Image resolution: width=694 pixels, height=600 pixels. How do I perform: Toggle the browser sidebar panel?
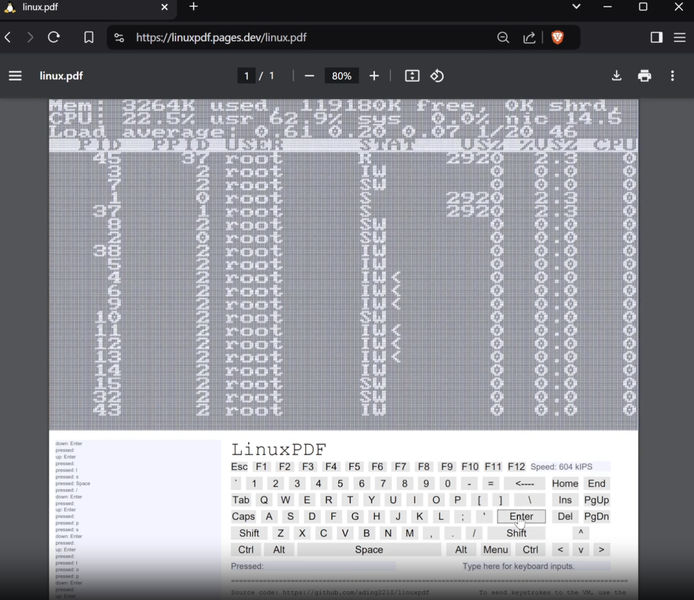pyautogui.click(x=656, y=38)
